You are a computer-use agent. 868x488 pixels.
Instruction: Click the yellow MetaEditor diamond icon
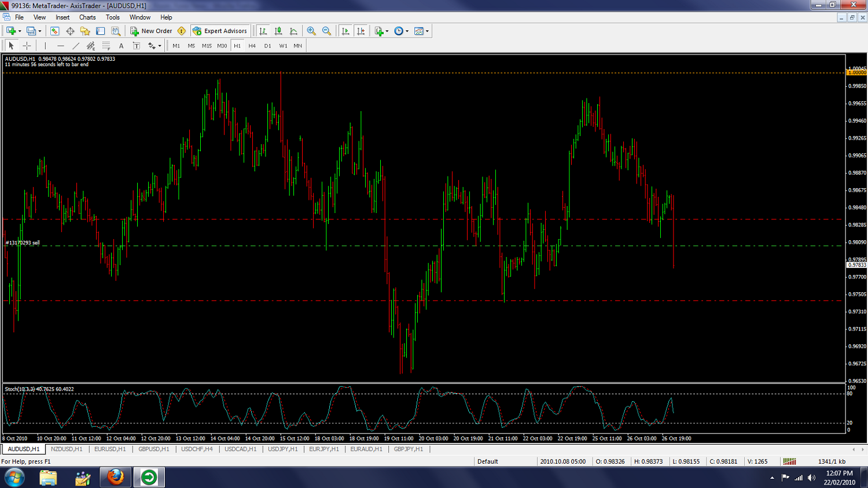click(182, 31)
